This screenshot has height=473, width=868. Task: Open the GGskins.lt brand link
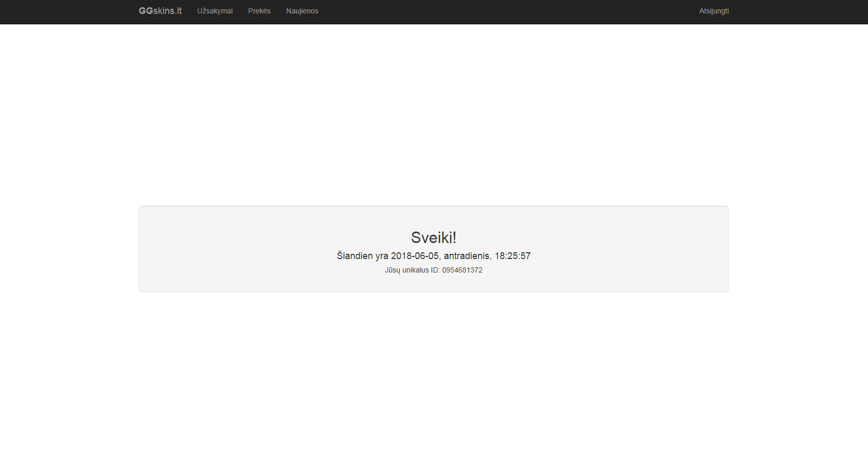coord(160,11)
